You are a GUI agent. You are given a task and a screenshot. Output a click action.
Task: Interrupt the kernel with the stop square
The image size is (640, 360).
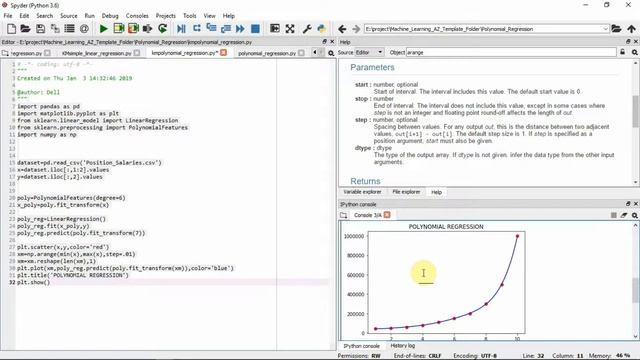tap(613, 215)
